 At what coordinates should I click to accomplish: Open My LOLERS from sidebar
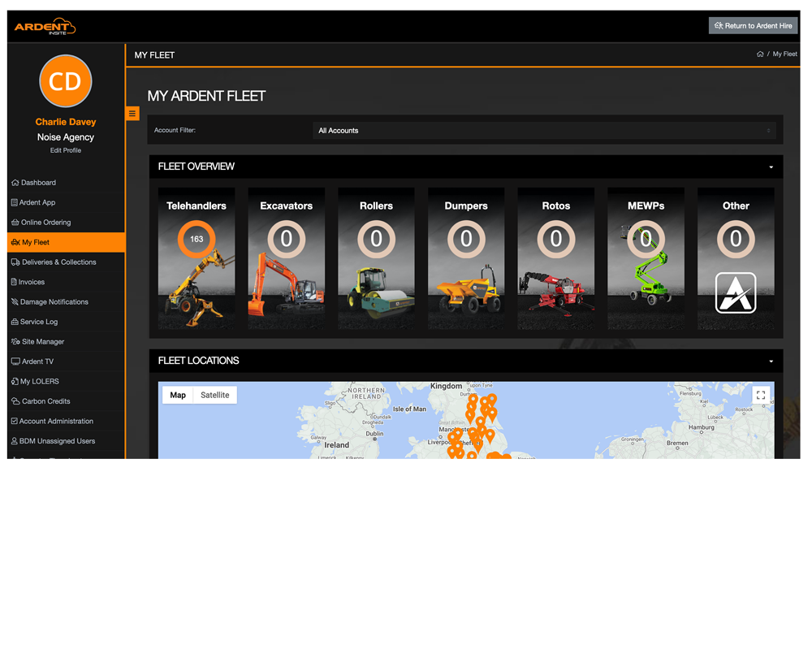click(x=67, y=381)
